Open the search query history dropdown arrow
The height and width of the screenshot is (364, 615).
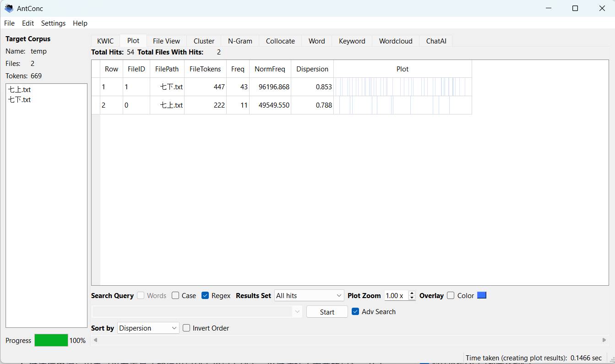298,312
